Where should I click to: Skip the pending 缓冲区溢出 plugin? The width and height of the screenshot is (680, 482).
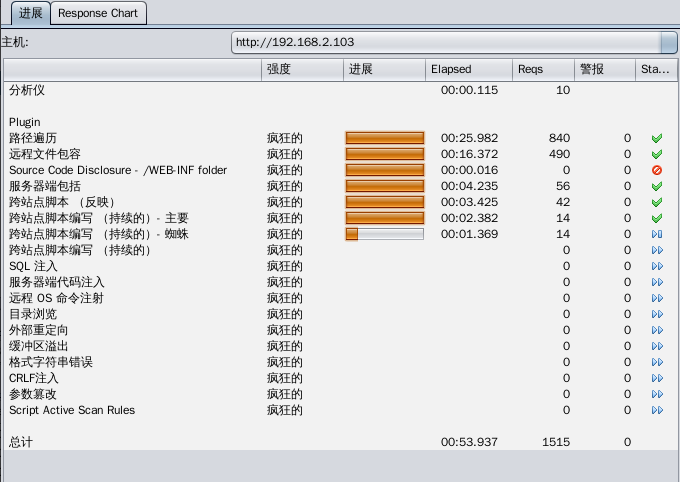657,346
